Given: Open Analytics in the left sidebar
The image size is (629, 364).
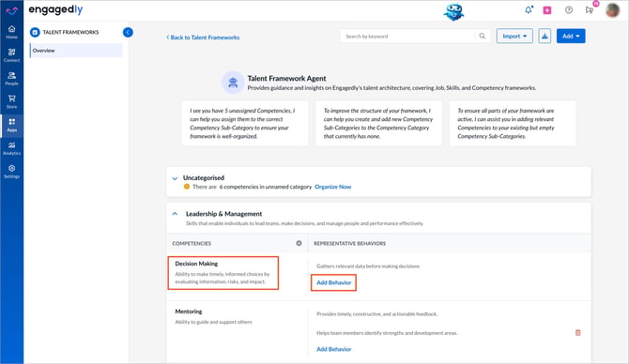Looking at the screenshot, I should 11,148.
